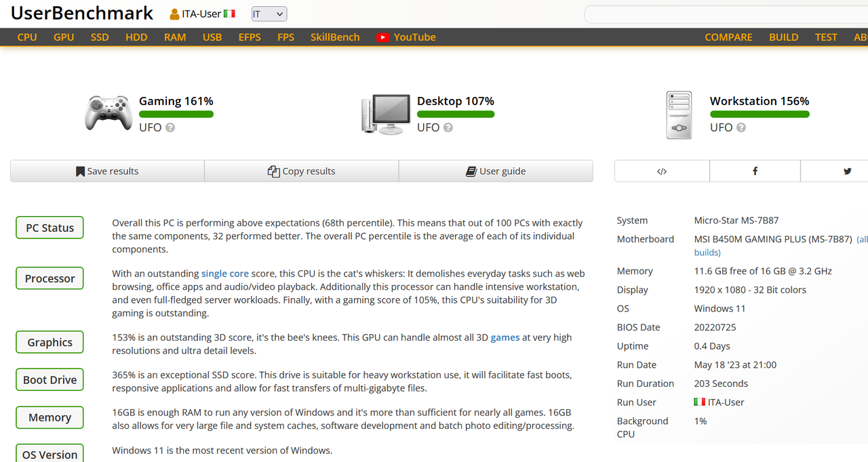Click the OS Version button
868x462 pixels.
[50, 453]
